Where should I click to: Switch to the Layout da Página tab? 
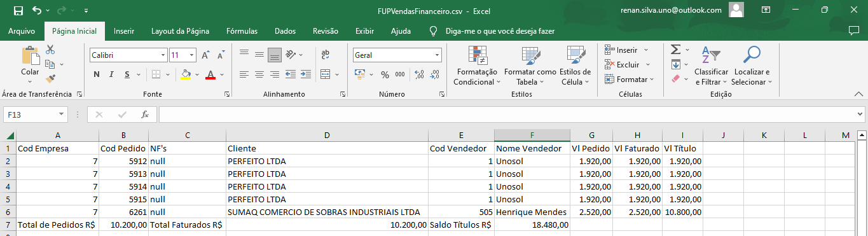181,31
